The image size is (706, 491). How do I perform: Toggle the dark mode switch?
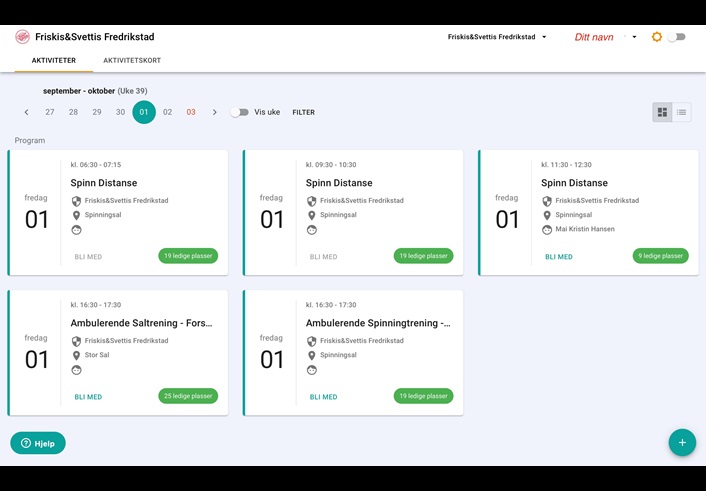pos(676,37)
